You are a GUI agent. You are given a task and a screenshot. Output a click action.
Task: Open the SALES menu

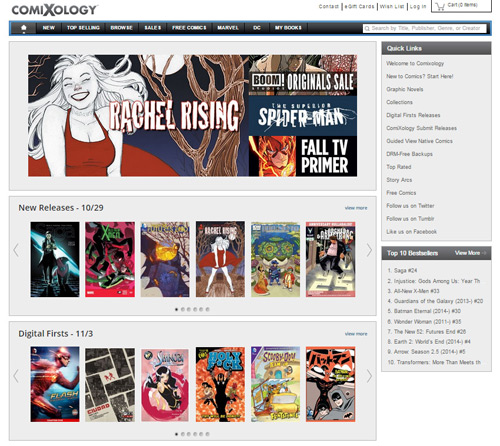tap(153, 28)
